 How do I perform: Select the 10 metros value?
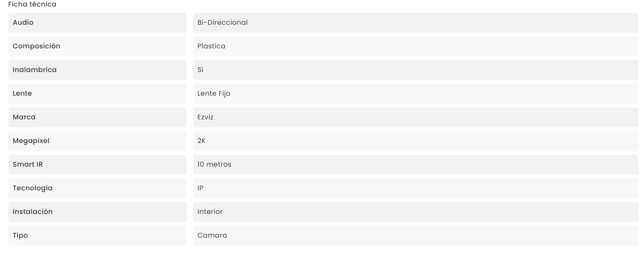(x=214, y=164)
